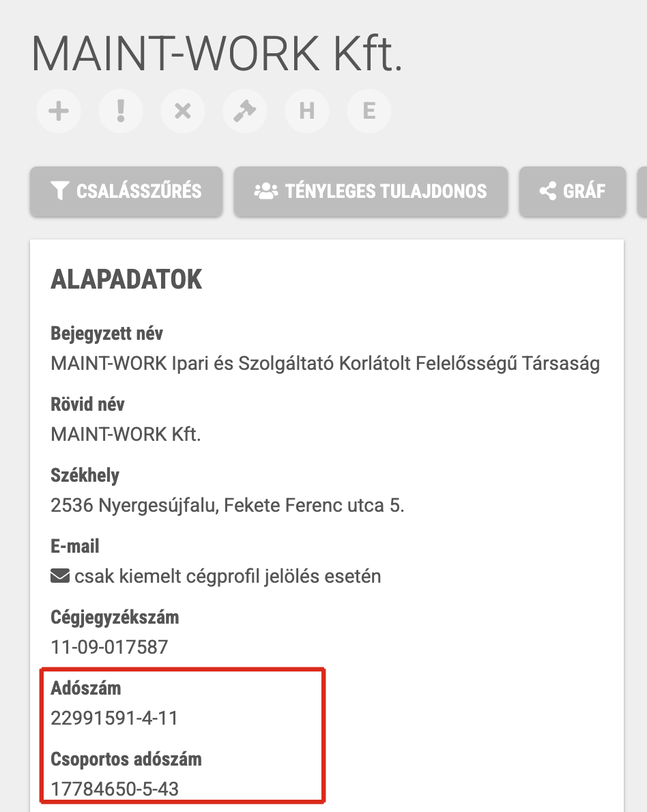
Task: Click the envelope icon under E-mail
Action: 60,577
